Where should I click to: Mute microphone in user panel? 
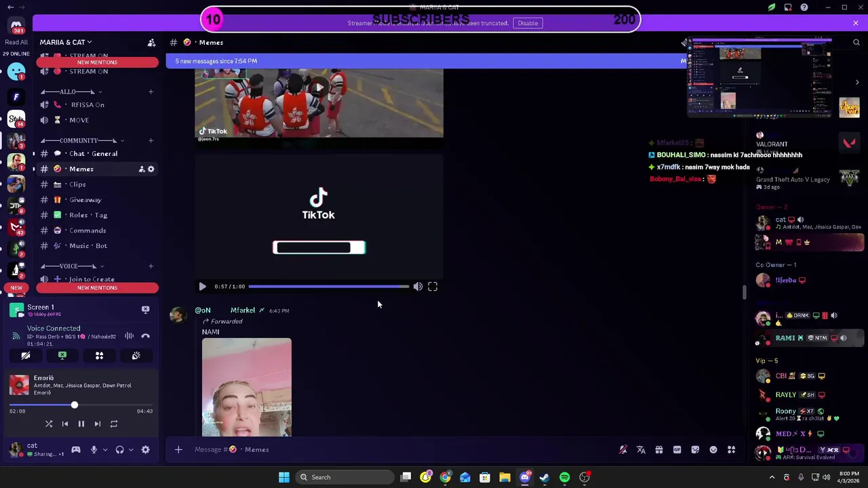tap(94, 449)
